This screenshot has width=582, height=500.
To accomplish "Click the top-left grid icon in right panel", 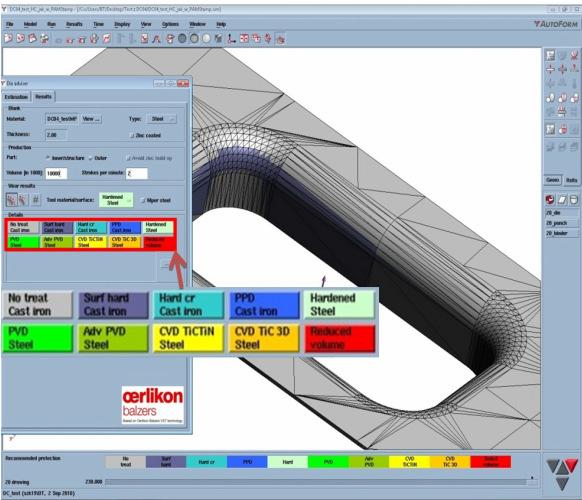I will tap(550, 56).
